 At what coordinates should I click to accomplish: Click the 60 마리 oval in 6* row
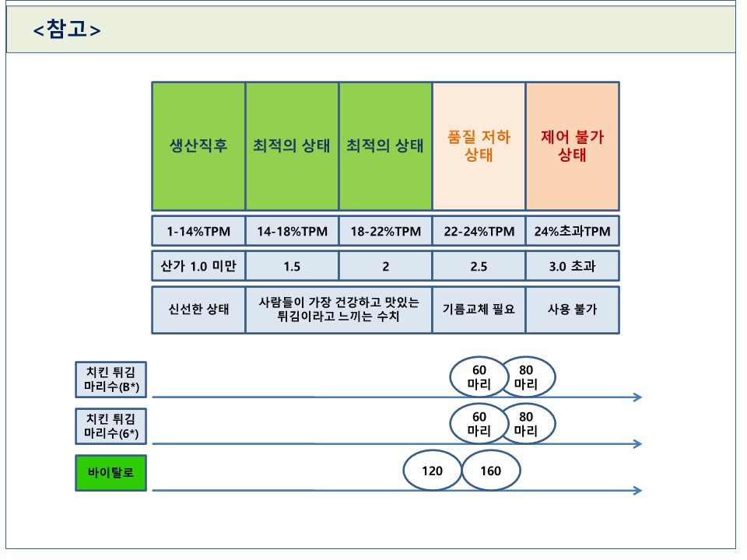(x=479, y=423)
